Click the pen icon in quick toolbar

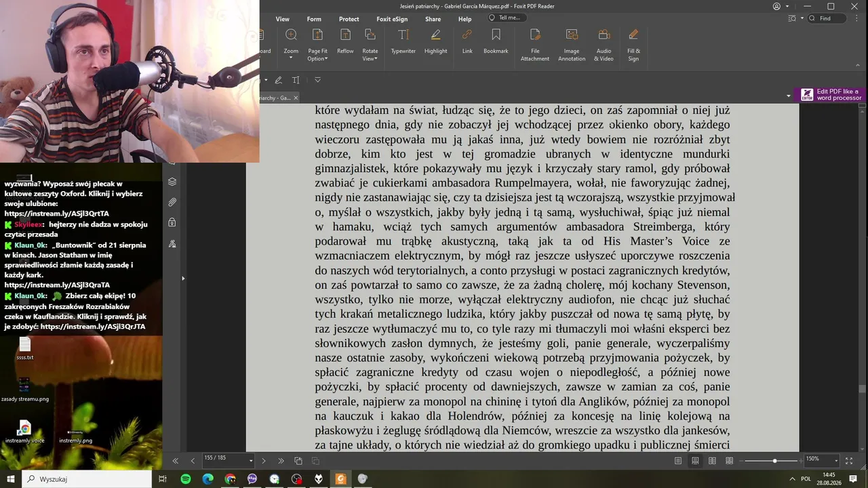point(278,80)
